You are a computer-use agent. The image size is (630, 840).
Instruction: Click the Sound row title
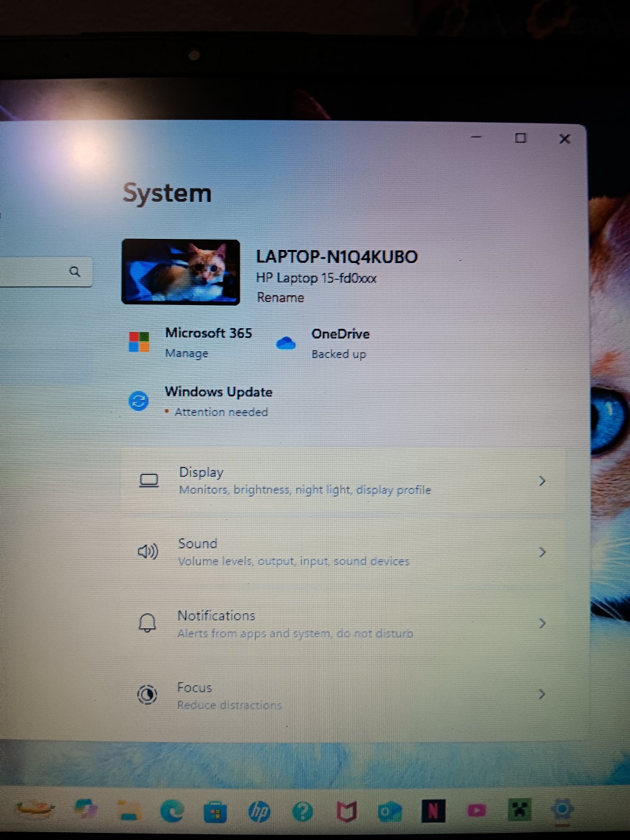[x=197, y=543]
